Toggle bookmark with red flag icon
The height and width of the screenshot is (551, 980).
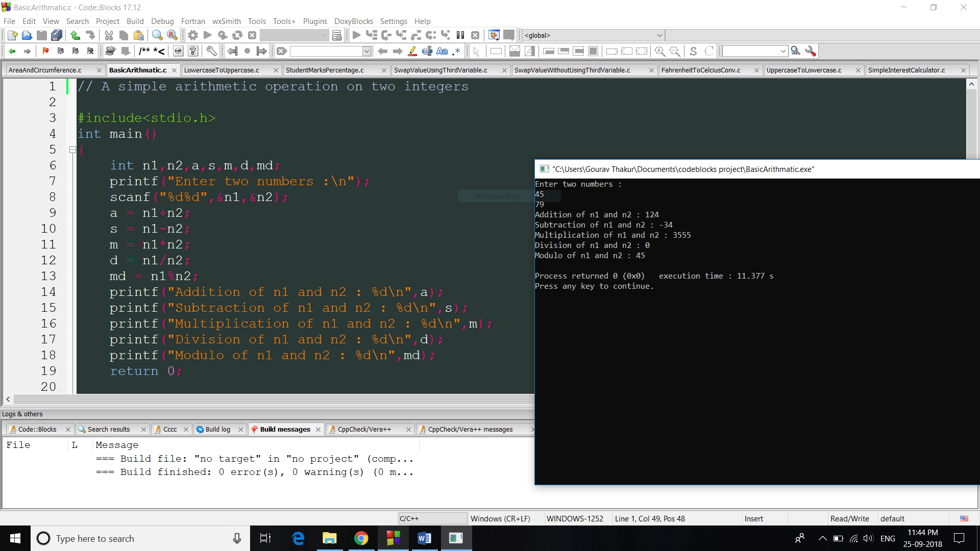click(45, 51)
